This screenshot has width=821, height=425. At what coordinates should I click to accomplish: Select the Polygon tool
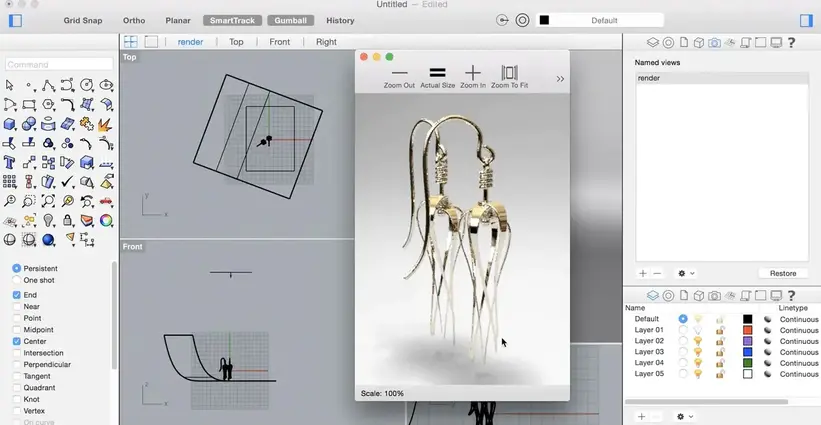(48, 105)
